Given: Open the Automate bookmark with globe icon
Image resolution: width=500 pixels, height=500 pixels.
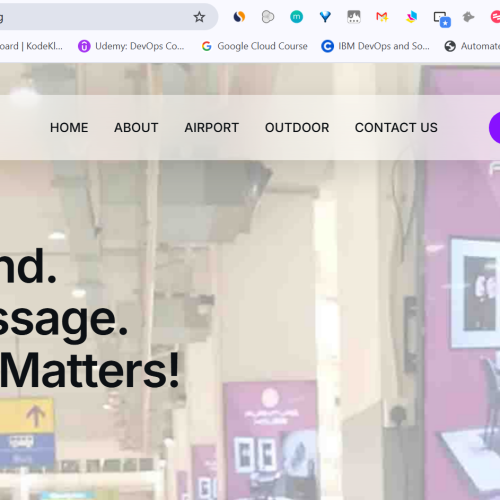Looking at the screenshot, I should pyautogui.click(x=472, y=46).
